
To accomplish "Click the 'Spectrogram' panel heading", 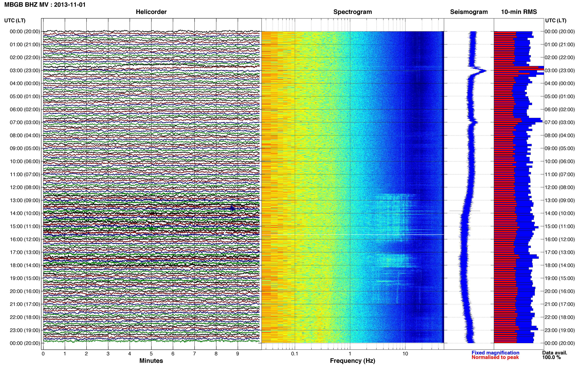I will (352, 12).
